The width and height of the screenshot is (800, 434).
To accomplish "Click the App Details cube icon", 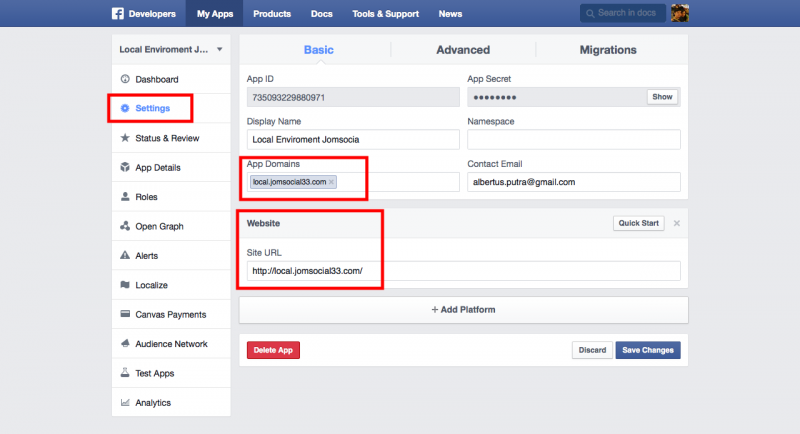I will (x=125, y=167).
